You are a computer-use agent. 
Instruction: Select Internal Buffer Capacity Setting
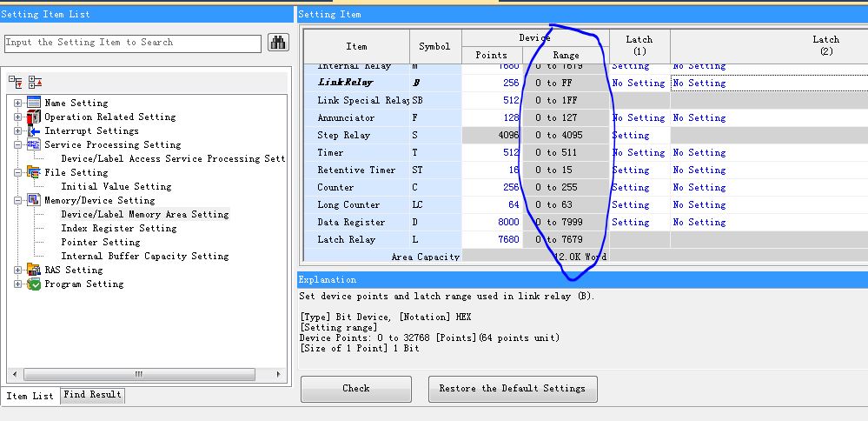click(144, 256)
